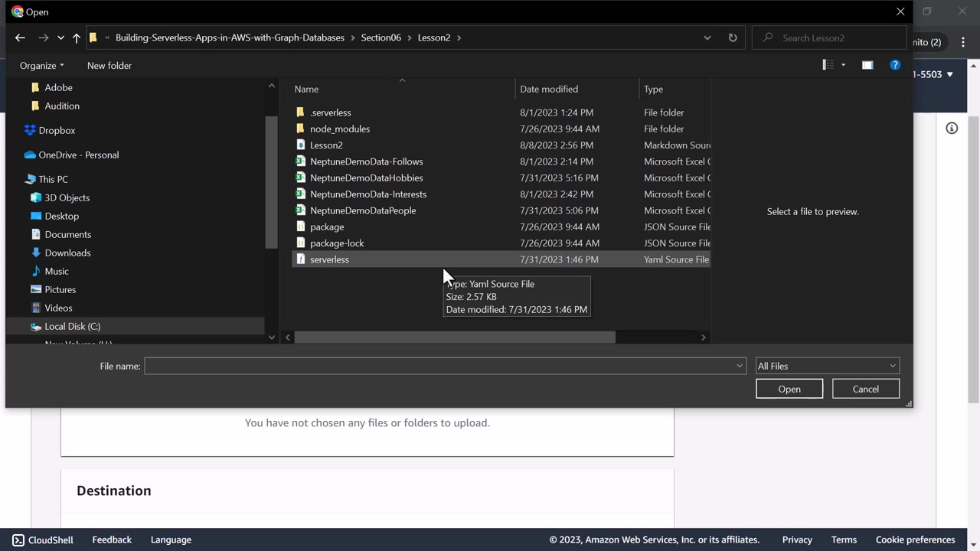The image size is (980, 551).
Task: Select NeptuneDemoDataHobbies Excel file
Action: tap(366, 178)
